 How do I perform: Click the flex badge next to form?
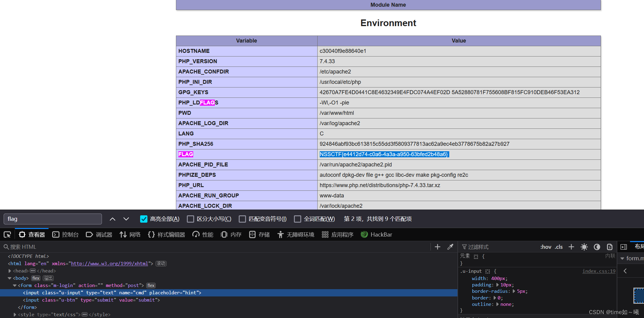coord(151,286)
